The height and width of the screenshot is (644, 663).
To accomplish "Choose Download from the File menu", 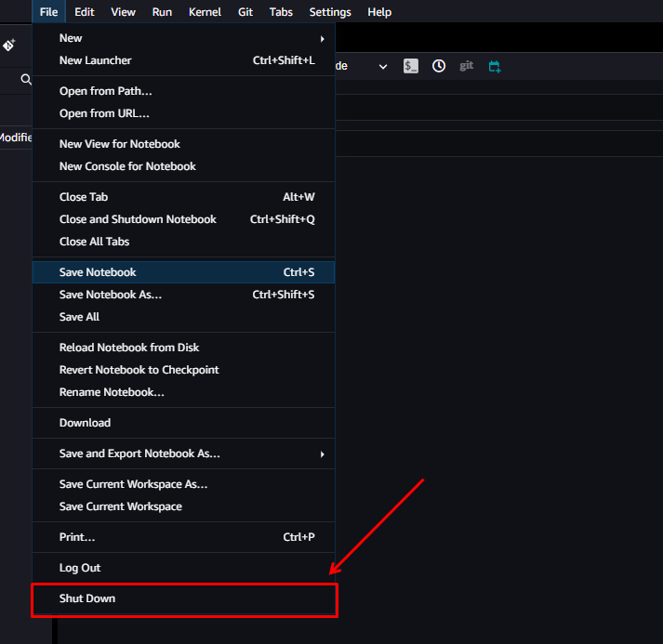I will click(x=85, y=423).
